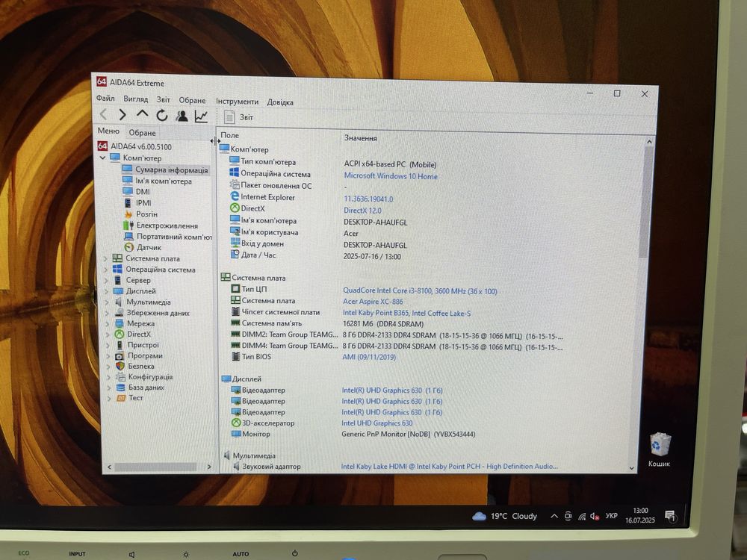Open the Вигляд menu
747x560 pixels.
(135, 99)
